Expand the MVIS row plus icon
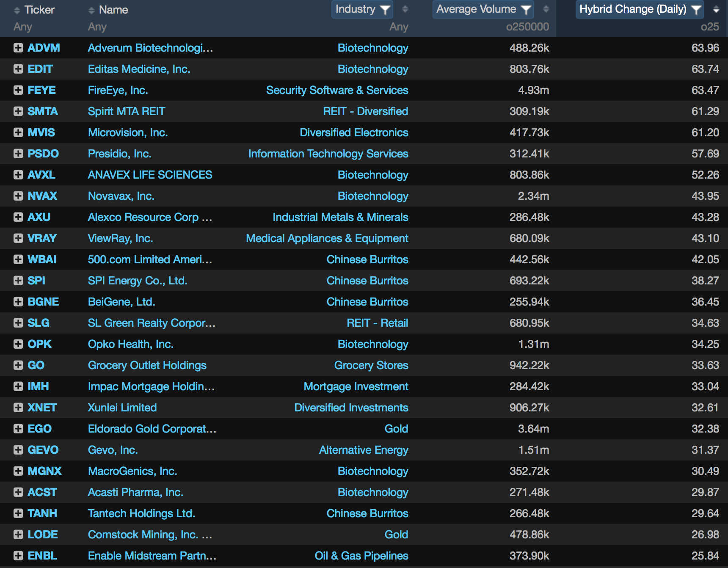The width and height of the screenshot is (728, 568). [18, 132]
